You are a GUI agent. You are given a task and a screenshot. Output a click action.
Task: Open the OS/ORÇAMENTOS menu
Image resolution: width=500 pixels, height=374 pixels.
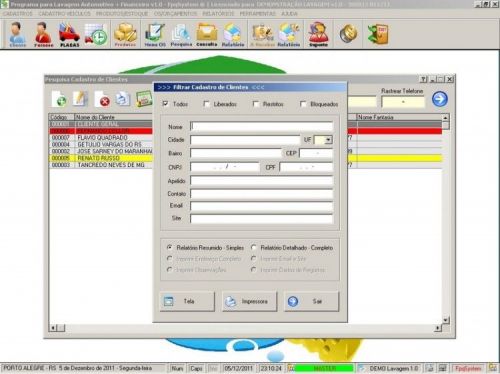[176, 14]
